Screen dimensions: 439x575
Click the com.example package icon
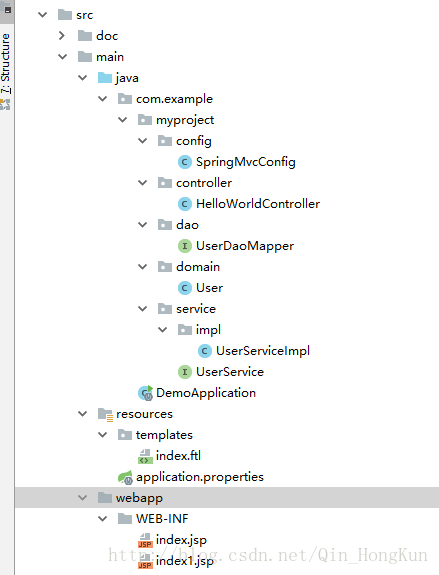125,99
